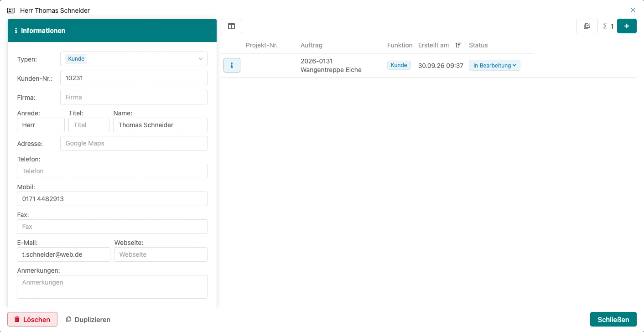The height and width of the screenshot is (332, 644).
Task: Click the Informationen panel header
Action: click(x=112, y=31)
